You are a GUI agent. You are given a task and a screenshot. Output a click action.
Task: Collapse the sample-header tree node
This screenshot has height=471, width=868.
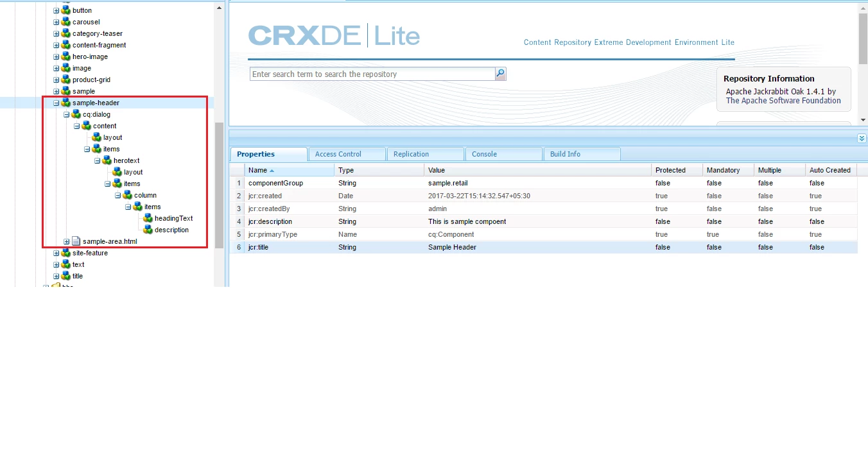56,103
